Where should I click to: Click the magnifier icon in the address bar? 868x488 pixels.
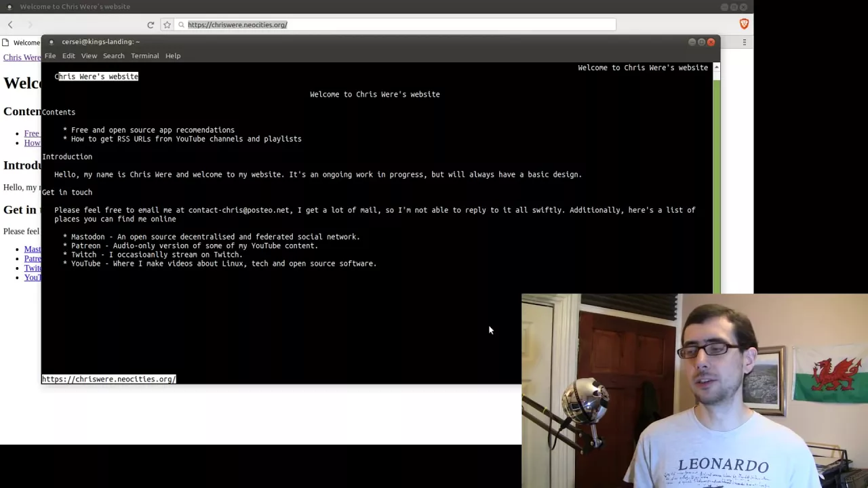[x=181, y=25]
